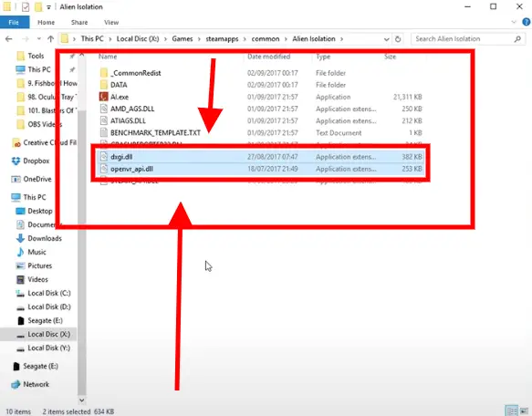Open Help with the question-mark icon
This screenshot has height=416, width=532.
pyautogui.click(x=527, y=23)
